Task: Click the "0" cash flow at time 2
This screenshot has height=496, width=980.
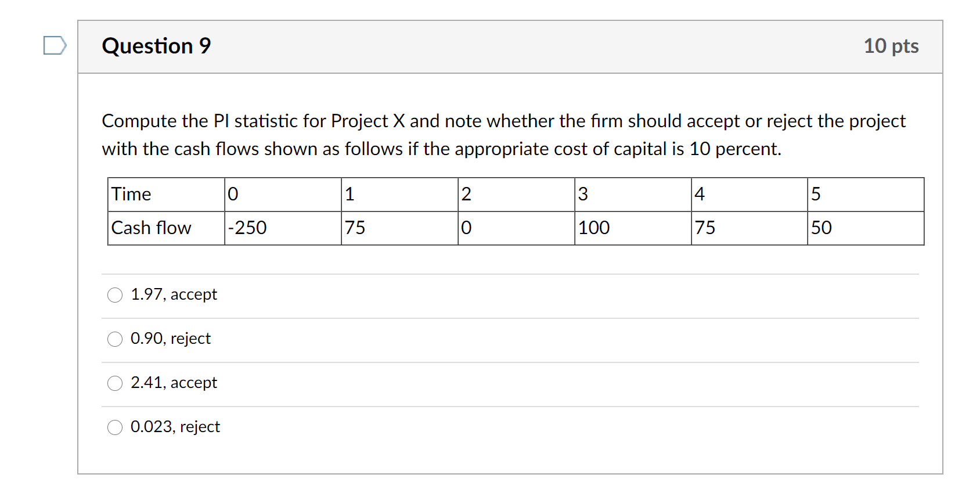Action: pyautogui.click(x=466, y=228)
